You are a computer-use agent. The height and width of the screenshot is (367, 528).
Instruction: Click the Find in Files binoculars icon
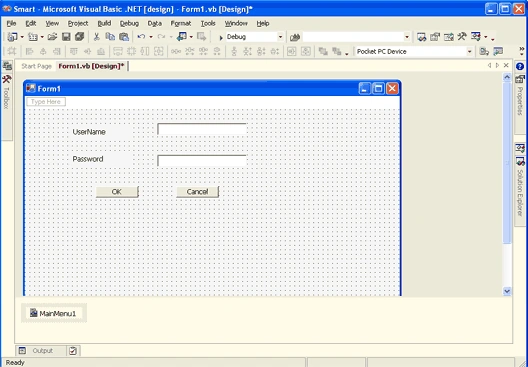point(295,37)
